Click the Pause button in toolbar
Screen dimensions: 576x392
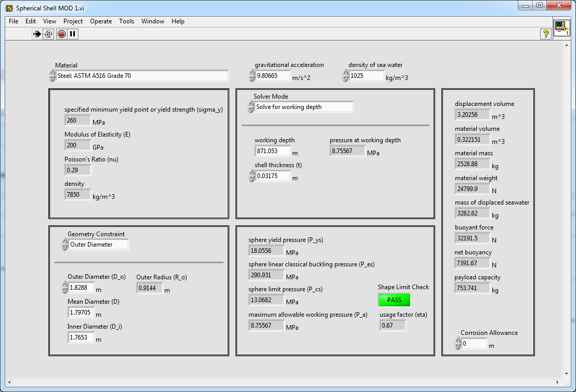tap(73, 34)
